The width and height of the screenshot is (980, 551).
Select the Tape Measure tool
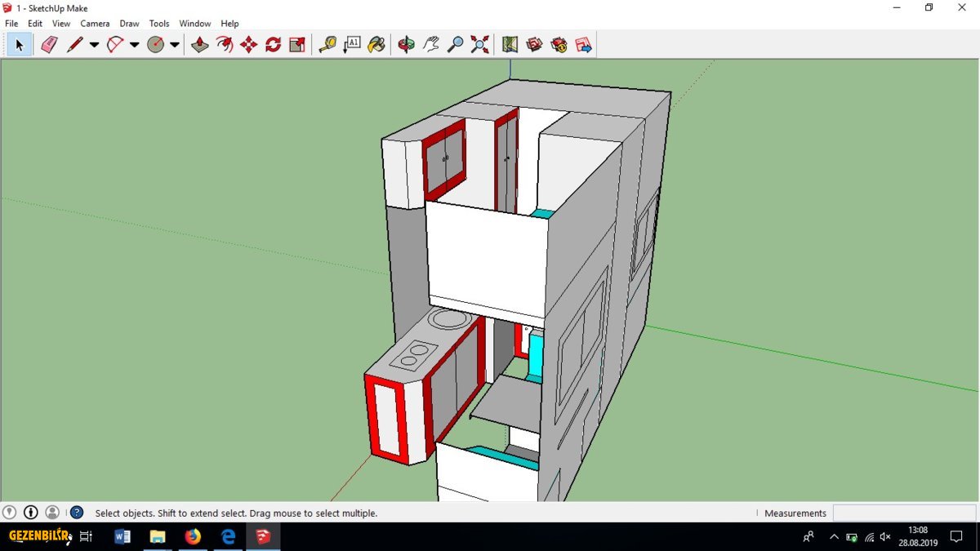(x=327, y=45)
